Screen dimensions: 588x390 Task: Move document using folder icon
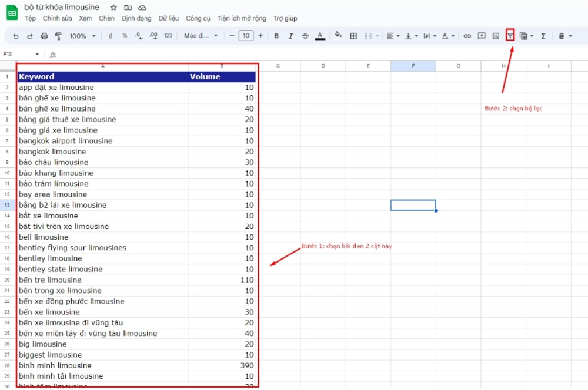128,8
